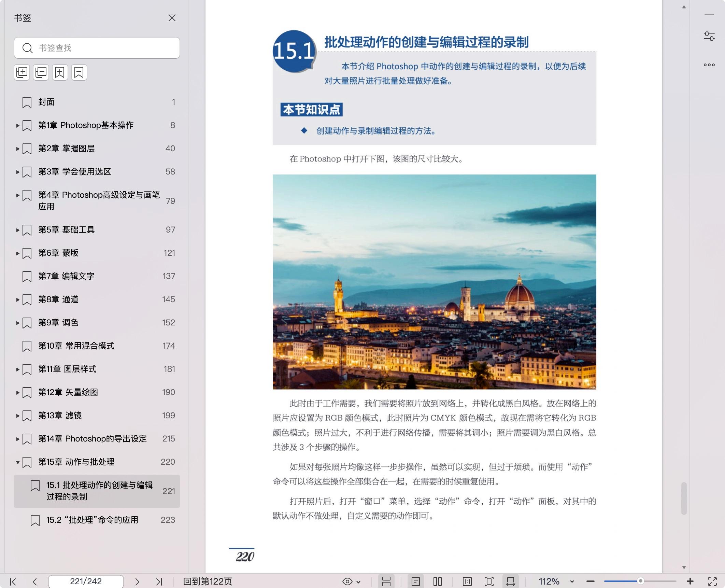This screenshot has width=725, height=588.
Task: Add a new bookmark icon
Action: point(60,72)
